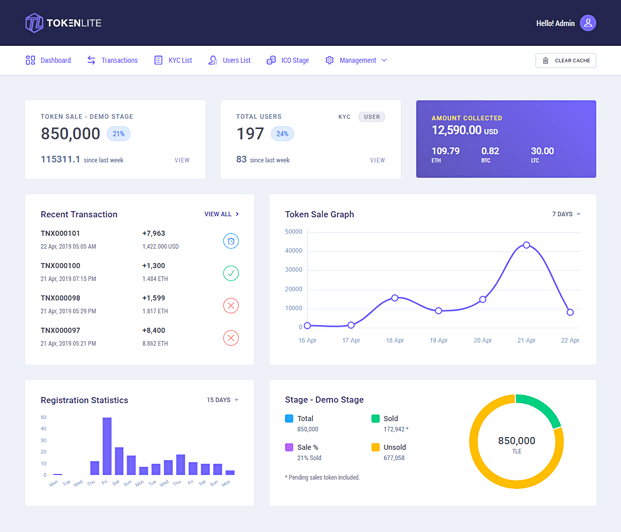Click the ICO Stage coins icon

click(271, 60)
